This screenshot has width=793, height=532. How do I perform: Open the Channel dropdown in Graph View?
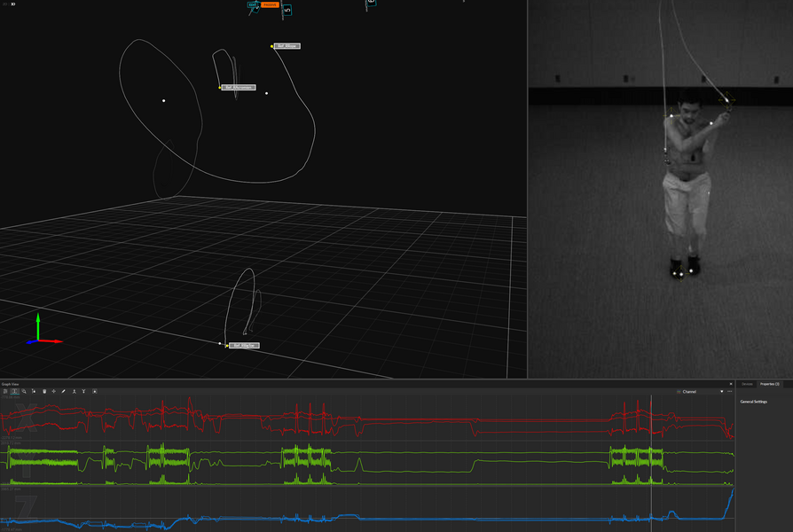click(689, 391)
